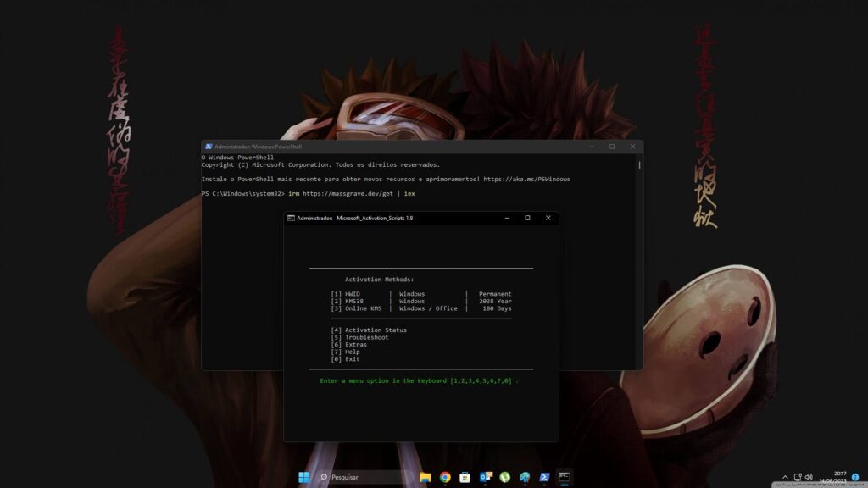Screen dimensions: 868x488
Task: Click the "180 Days" value in Online KMS row
Action: (497, 308)
